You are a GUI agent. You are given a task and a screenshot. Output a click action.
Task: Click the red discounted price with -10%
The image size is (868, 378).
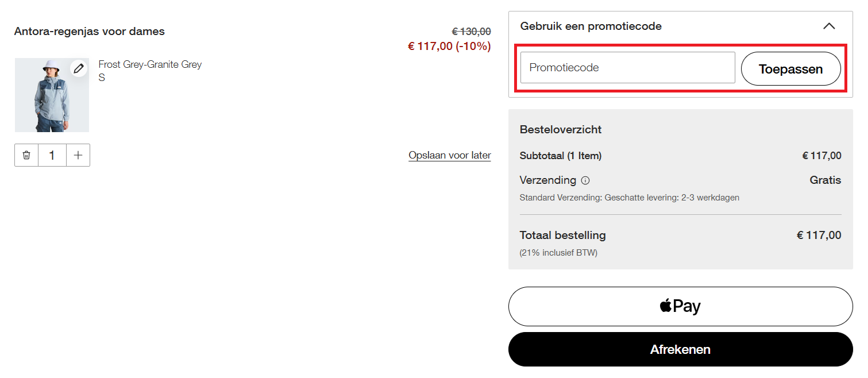449,47
